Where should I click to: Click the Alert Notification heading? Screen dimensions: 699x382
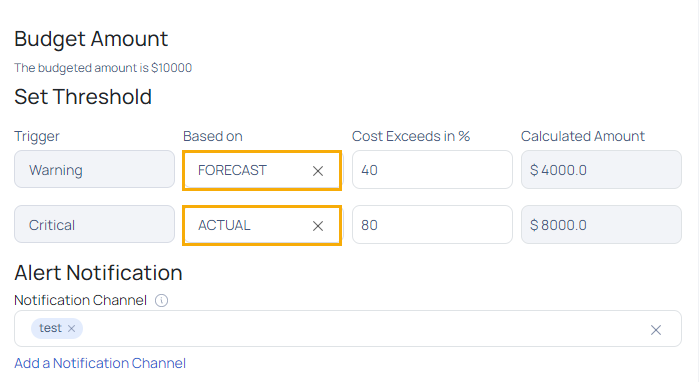coord(98,273)
